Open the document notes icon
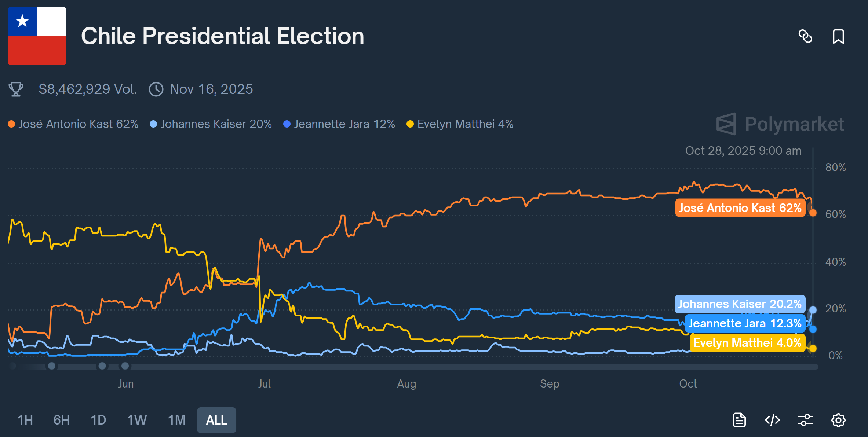Screen dimensions: 868x437 point(739,420)
